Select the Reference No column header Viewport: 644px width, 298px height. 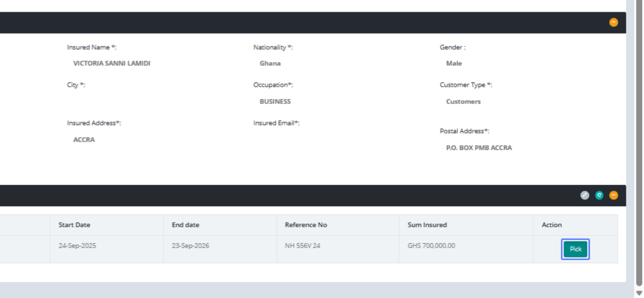(305, 225)
